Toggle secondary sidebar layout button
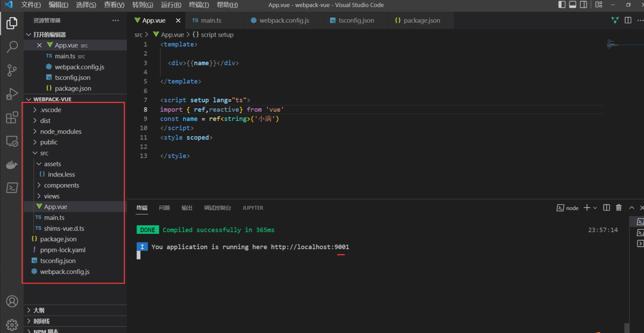The width and height of the screenshot is (644, 333). pos(583,5)
